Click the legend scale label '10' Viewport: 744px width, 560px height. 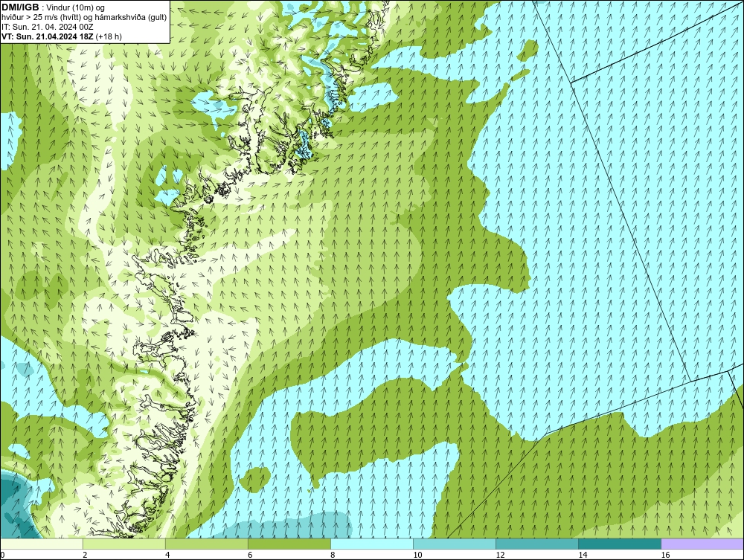coord(417,556)
